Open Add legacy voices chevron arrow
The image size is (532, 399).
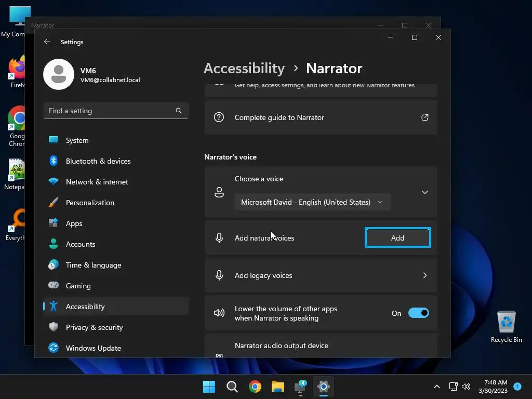coord(425,275)
